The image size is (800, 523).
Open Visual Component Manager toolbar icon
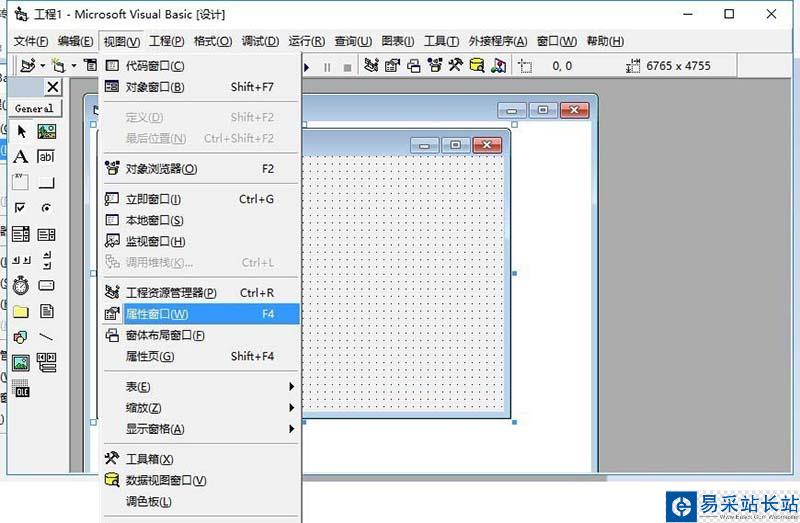click(x=499, y=65)
